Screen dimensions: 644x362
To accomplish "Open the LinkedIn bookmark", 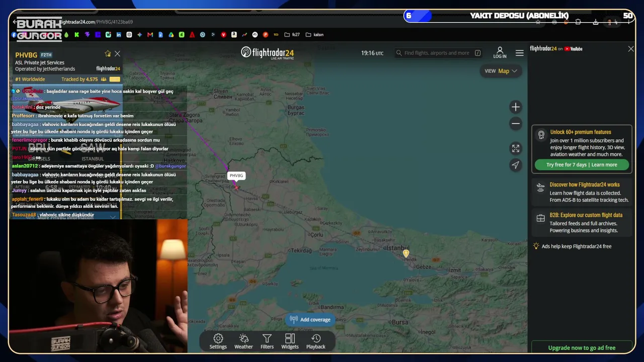I will 118,35.
